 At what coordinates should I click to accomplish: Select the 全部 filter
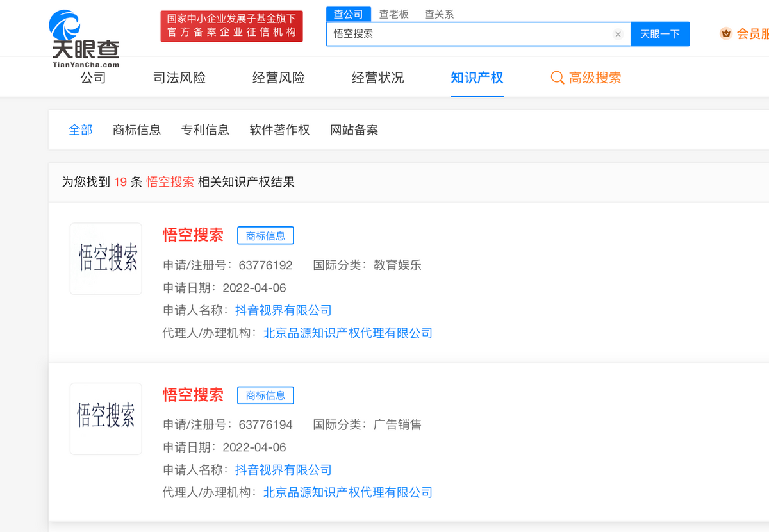point(81,130)
